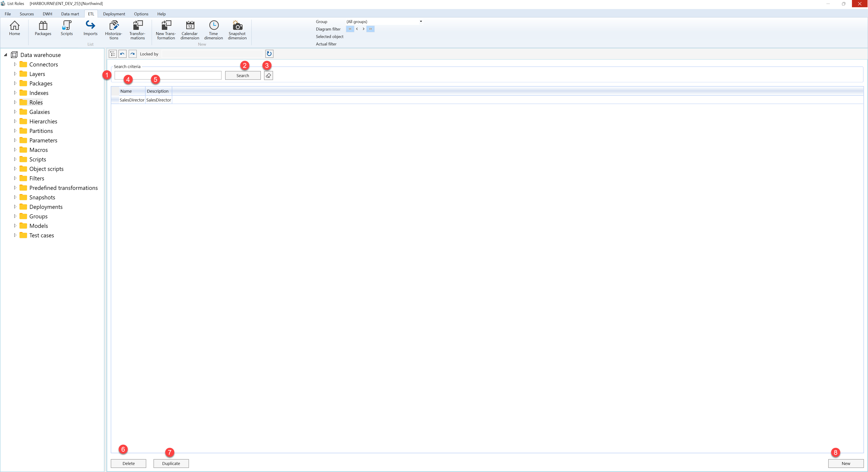Screen dimensions: 868x472
Task: Jump to first diagram filter
Action: click(350, 29)
